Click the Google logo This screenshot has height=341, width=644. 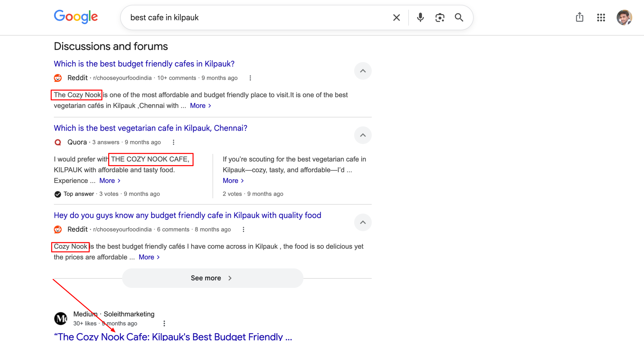pos(76,17)
